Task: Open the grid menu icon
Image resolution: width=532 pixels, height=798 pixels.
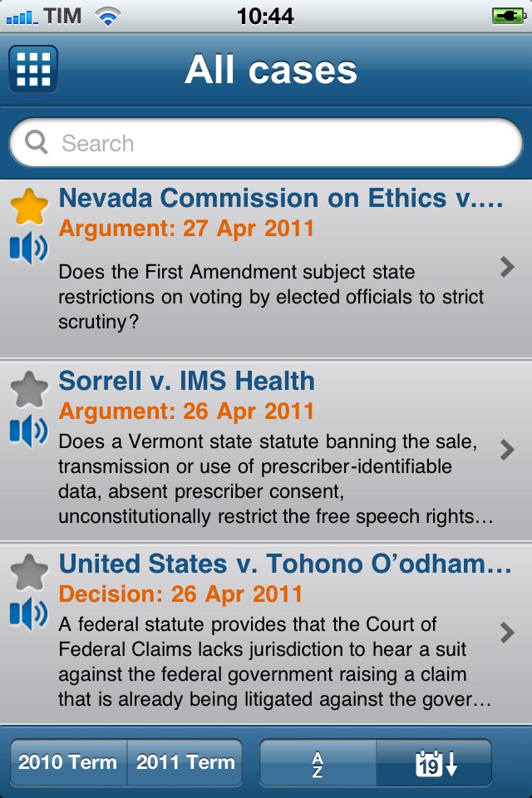Action: click(x=33, y=69)
